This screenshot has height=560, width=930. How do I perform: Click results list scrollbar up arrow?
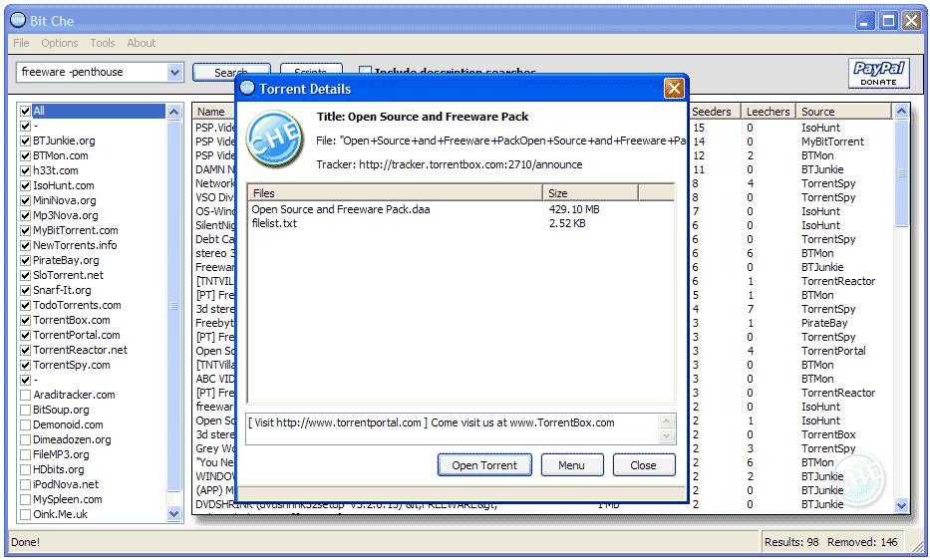point(901,111)
